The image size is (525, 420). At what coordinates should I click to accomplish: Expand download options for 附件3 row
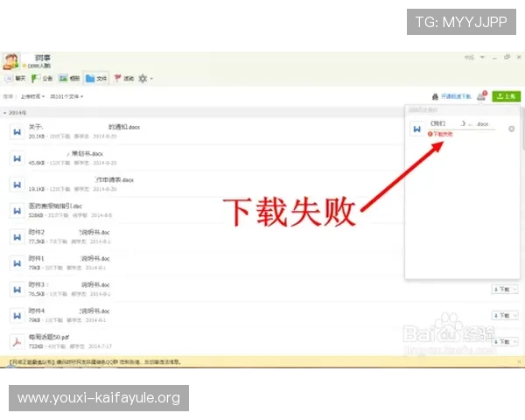coord(515,290)
